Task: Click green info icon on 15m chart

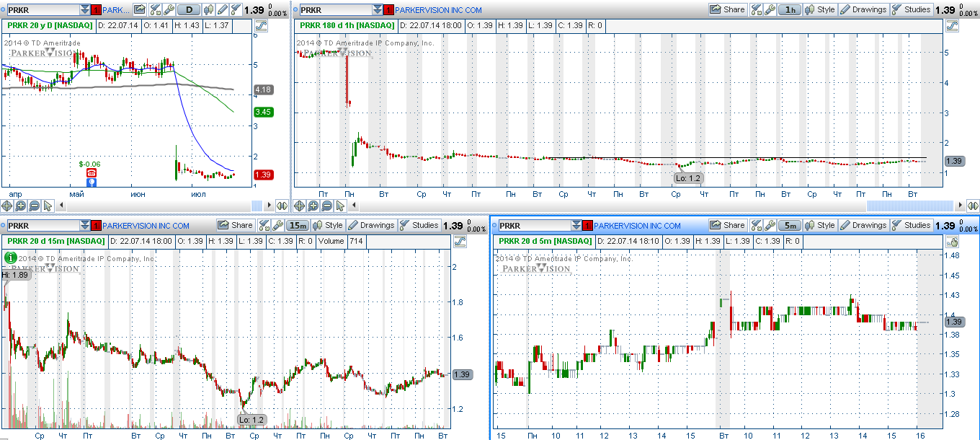Action: 10,257
